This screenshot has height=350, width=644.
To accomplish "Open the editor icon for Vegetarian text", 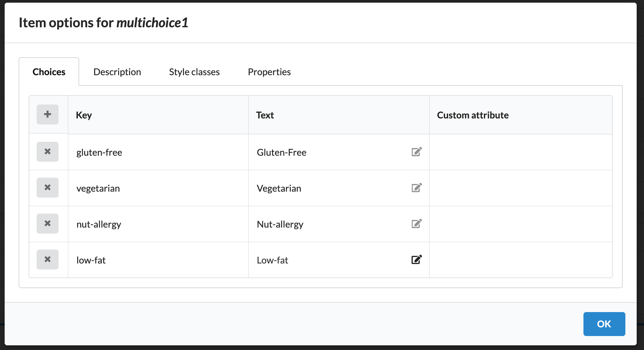I will coord(416,188).
